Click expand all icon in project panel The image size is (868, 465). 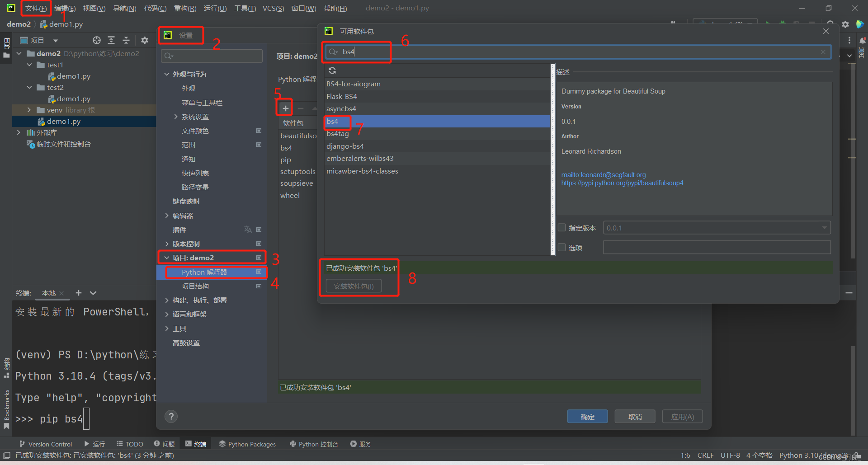111,40
